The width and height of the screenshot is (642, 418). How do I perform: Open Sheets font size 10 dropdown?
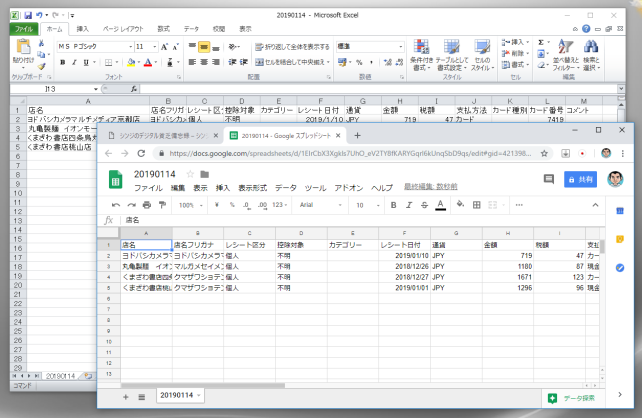coord(367,205)
